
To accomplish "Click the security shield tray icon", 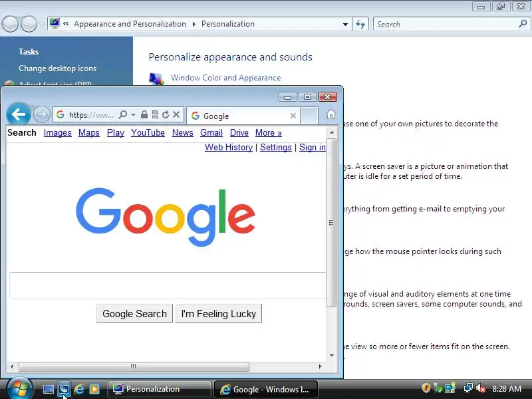I will pos(426,388).
